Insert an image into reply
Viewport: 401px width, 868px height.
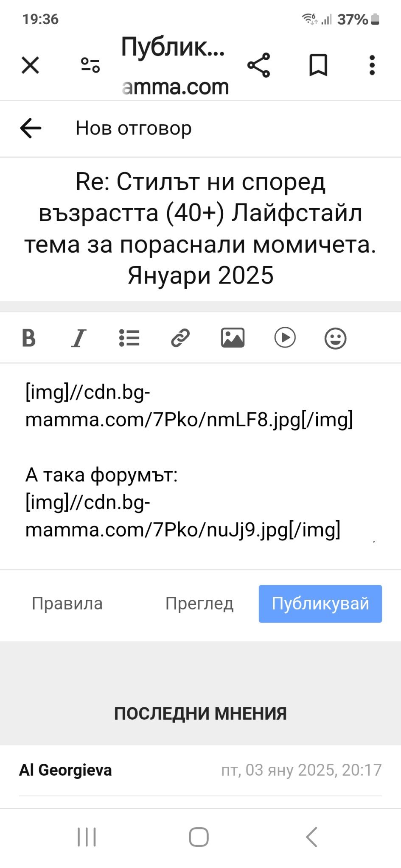pyautogui.click(x=233, y=338)
